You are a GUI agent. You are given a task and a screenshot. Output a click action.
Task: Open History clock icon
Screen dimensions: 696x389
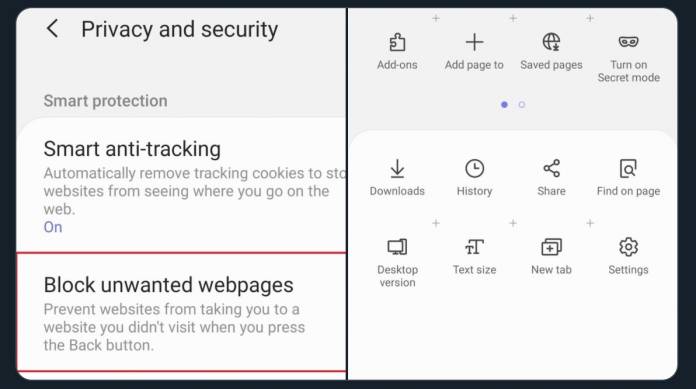[x=475, y=169]
